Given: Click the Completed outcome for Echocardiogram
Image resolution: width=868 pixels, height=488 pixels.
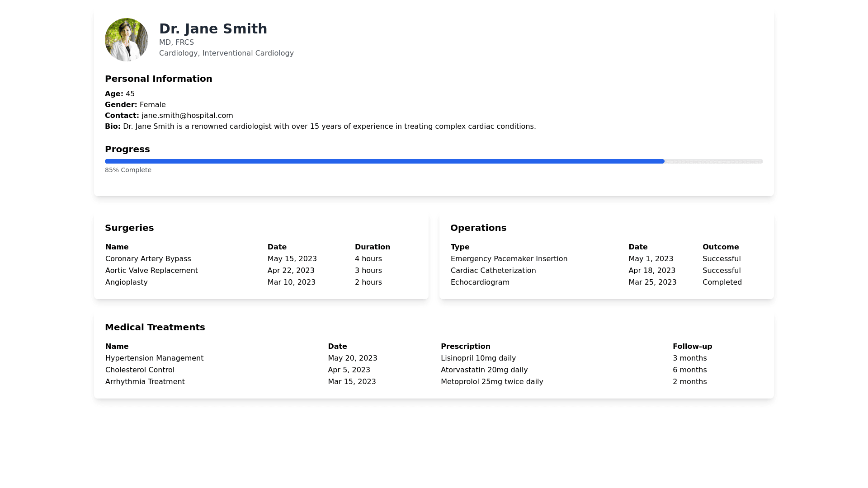Looking at the screenshot, I should point(722,282).
